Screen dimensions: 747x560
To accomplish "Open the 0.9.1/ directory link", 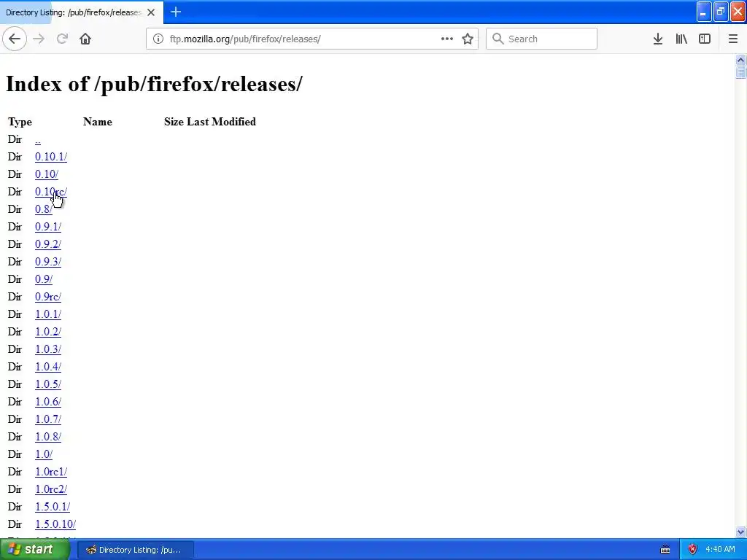I will point(48,227).
